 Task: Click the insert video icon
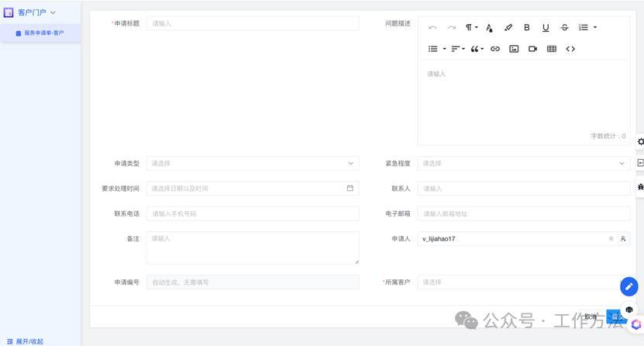pyautogui.click(x=532, y=49)
